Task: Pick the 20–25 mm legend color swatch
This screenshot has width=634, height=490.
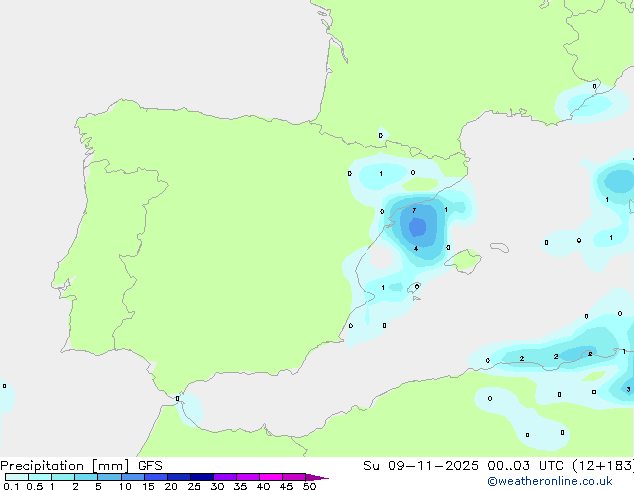Action: coord(179,477)
